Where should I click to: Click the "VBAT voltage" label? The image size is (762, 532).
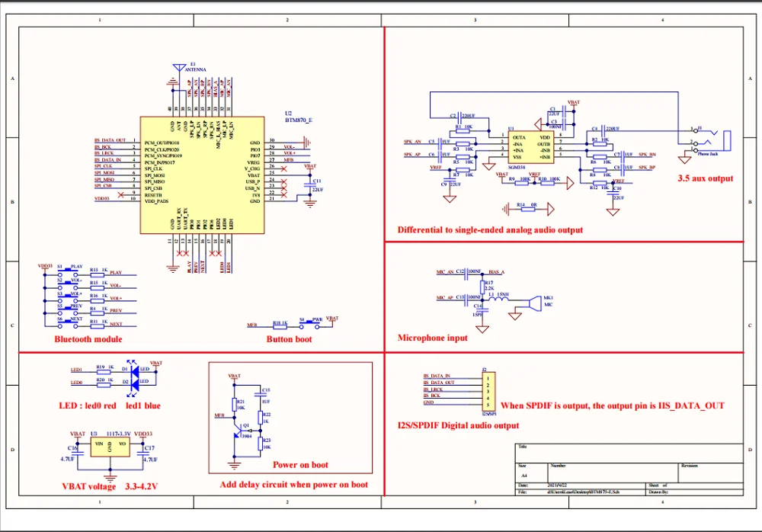click(x=89, y=486)
